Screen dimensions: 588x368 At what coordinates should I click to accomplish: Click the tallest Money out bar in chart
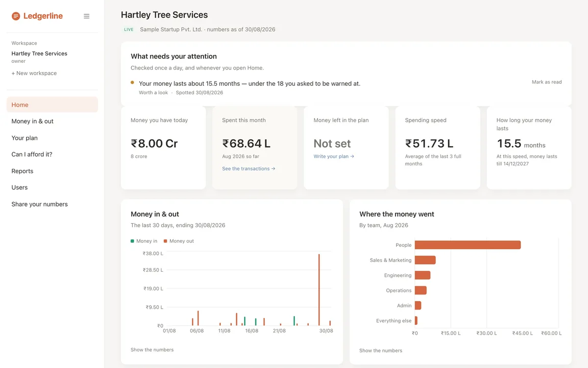[319, 289]
